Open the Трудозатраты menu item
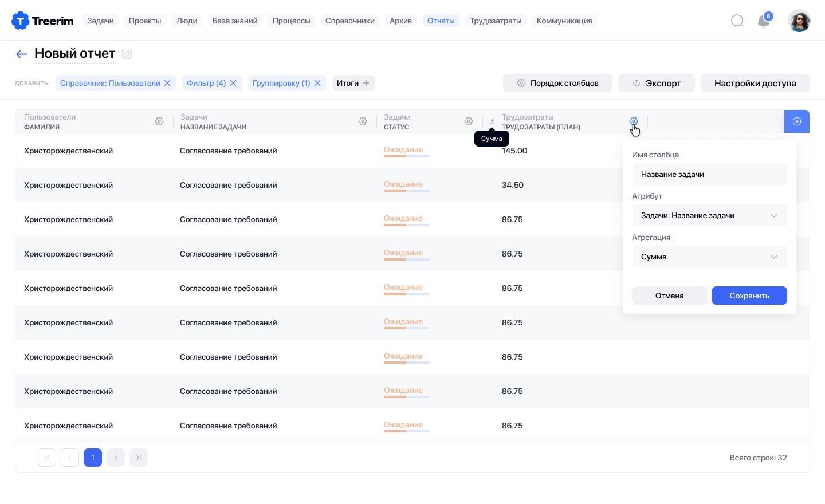The image size is (825, 504). pyautogui.click(x=496, y=21)
